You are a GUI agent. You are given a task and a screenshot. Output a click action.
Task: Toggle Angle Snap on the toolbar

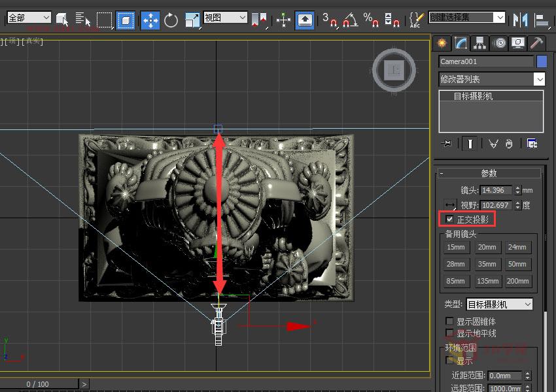tap(348, 20)
